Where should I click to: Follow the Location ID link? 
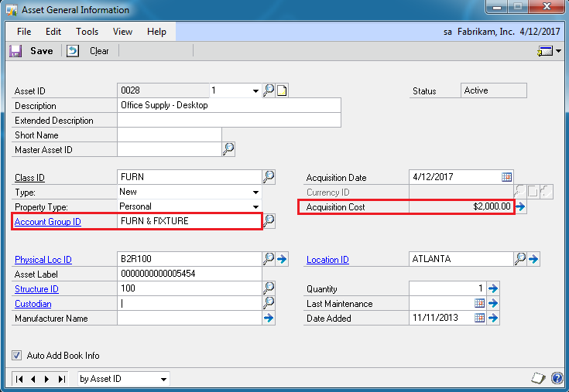click(x=327, y=260)
